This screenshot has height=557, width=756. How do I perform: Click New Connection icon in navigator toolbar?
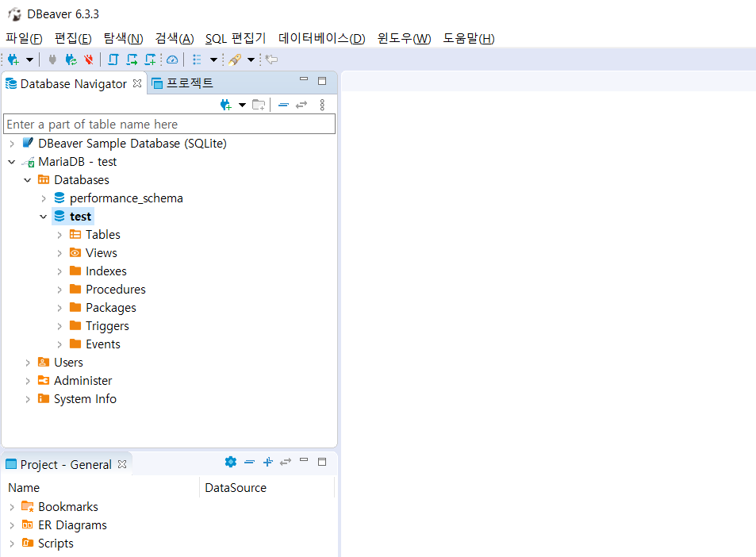(225, 105)
